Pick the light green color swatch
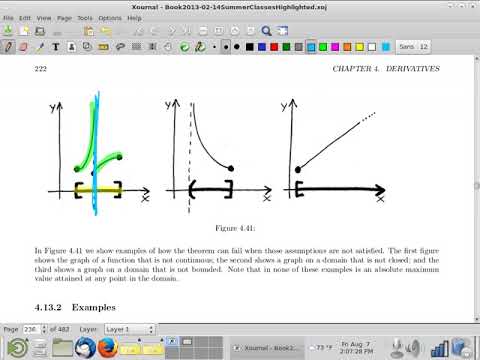Screen dimensions: 480x360 tap(323, 47)
